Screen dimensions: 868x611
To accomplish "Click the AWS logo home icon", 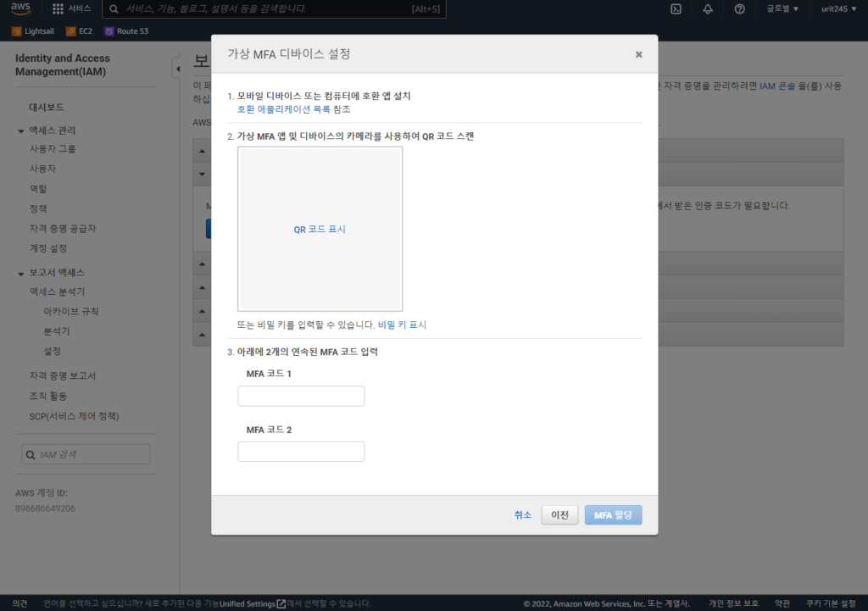I will coord(20,8).
